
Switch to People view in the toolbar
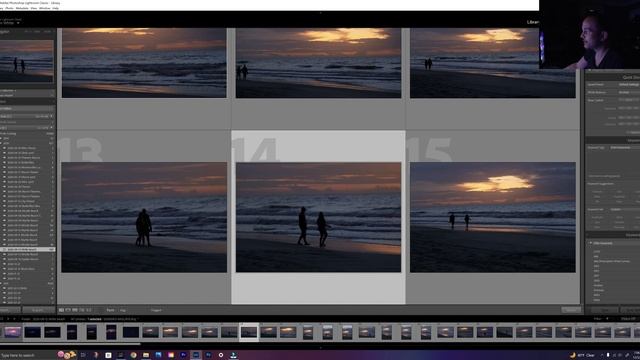(x=89, y=310)
